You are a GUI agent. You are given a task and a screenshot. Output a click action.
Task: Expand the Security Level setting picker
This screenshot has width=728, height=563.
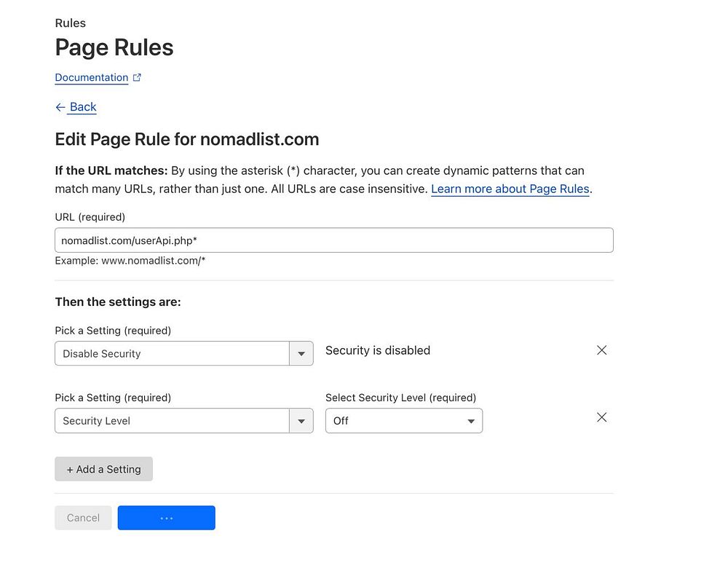[173, 421]
